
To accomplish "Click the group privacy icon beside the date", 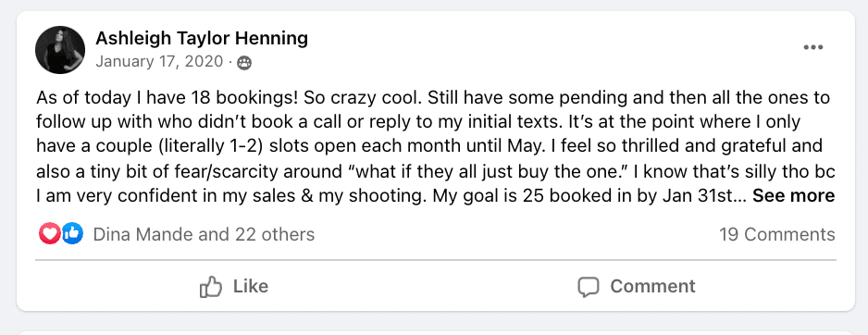I will (244, 63).
